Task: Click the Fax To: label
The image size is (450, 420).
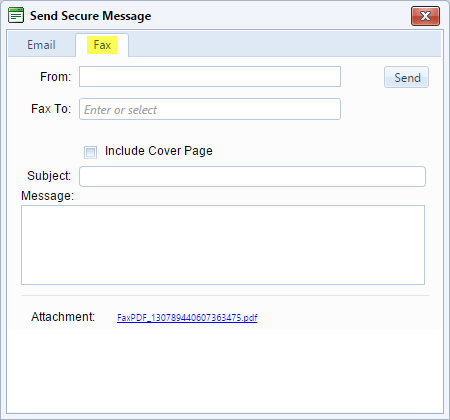Action: point(51,109)
